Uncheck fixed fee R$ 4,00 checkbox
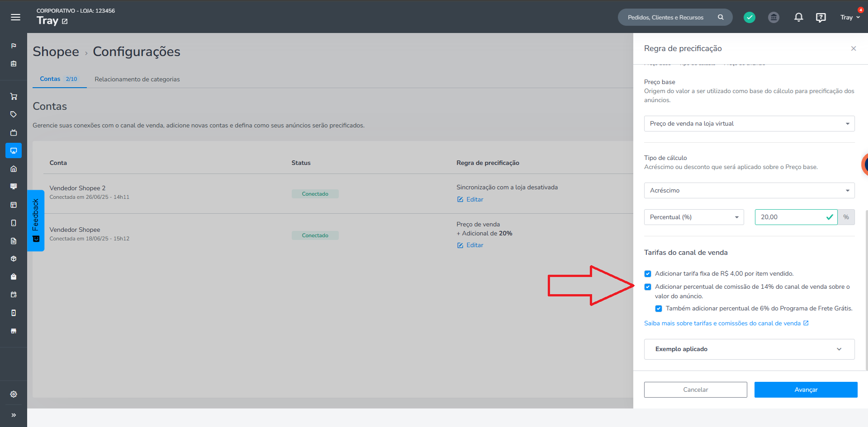The image size is (868, 427). [x=648, y=274]
